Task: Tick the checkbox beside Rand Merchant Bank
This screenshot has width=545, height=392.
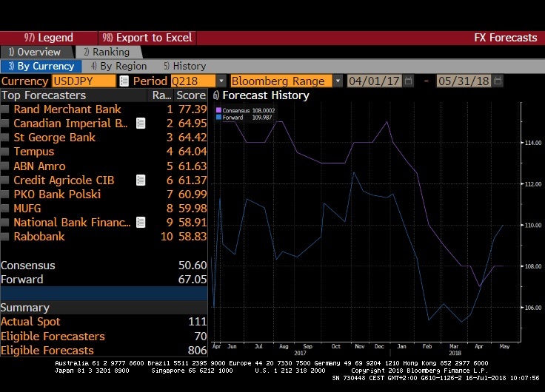Action: click(5, 109)
